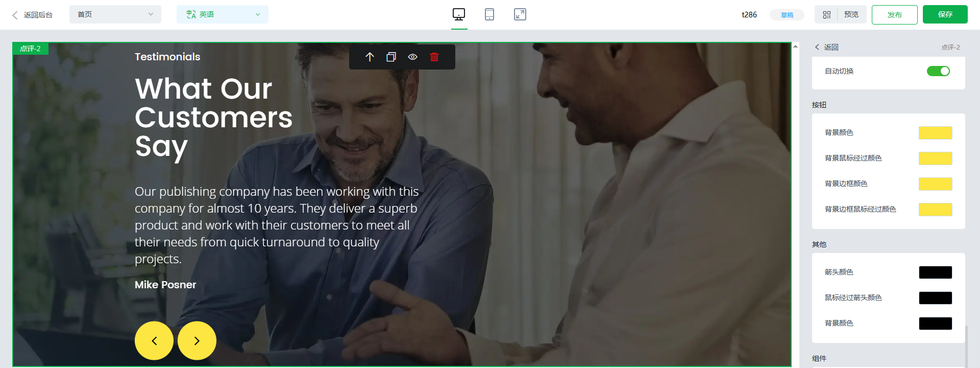This screenshot has width=980, height=368.
Task: Switch to desktop preview mode
Action: click(x=459, y=14)
